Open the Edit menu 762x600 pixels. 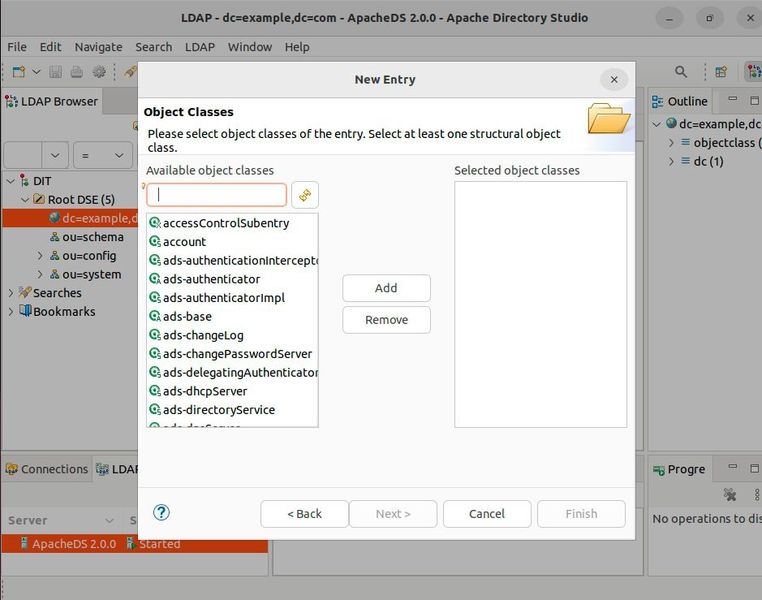(51, 47)
